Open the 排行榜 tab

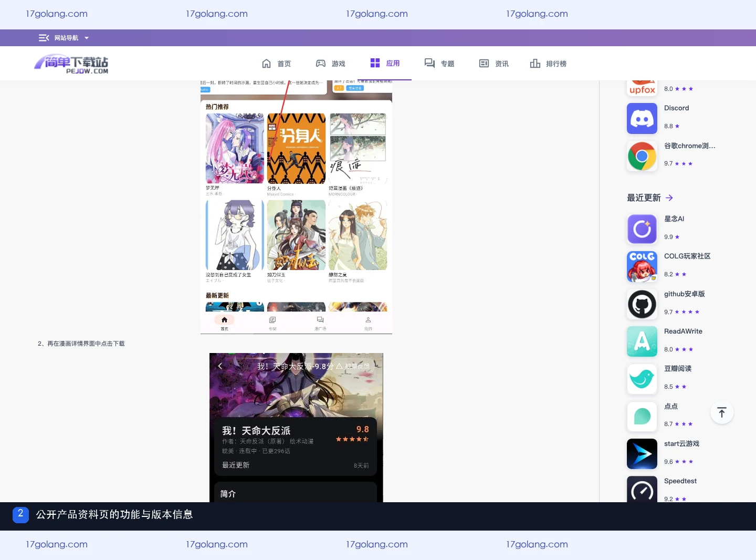click(549, 64)
